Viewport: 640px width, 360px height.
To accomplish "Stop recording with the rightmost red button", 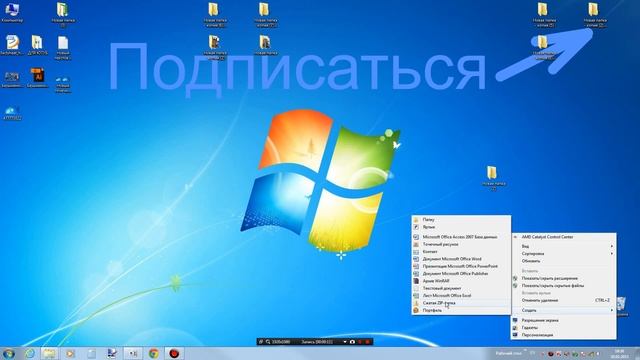I will click(368, 342).
